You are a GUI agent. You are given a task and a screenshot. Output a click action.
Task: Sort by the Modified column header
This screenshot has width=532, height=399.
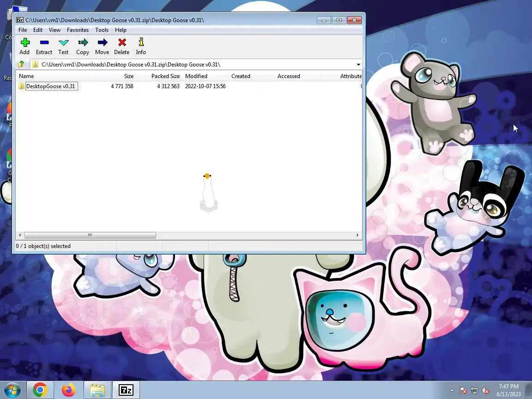tap(206, 76)
